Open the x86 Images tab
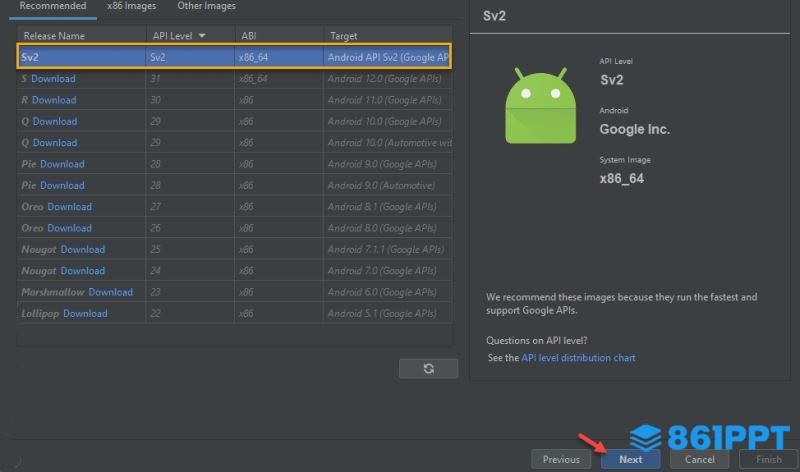 point(131,6)
